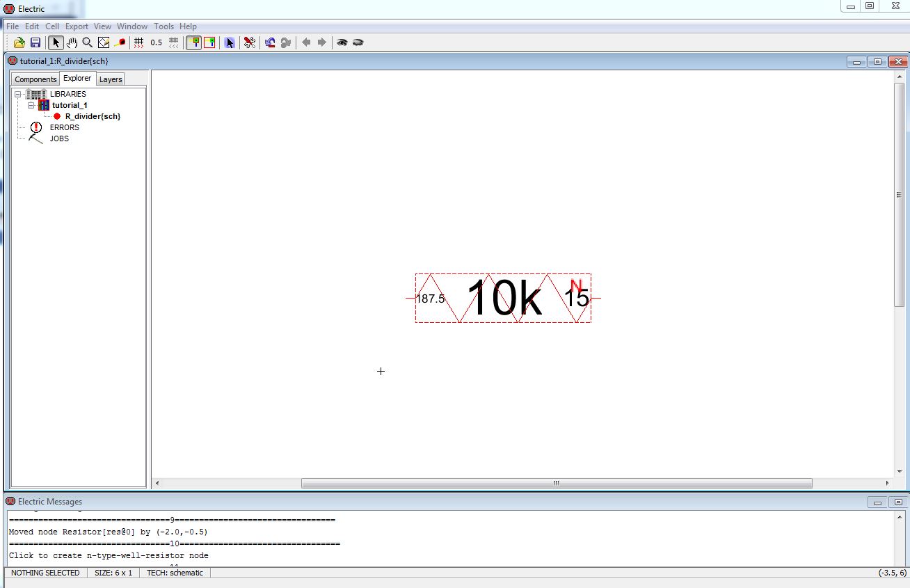
Task: Click the schematic's scroll up arrow
Action: (899, 77)
